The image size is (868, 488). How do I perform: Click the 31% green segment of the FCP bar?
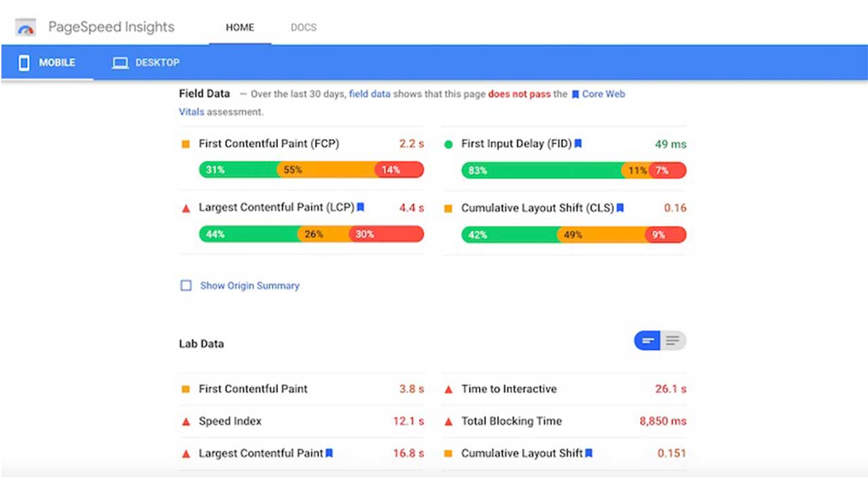click(x=238, y=169)
